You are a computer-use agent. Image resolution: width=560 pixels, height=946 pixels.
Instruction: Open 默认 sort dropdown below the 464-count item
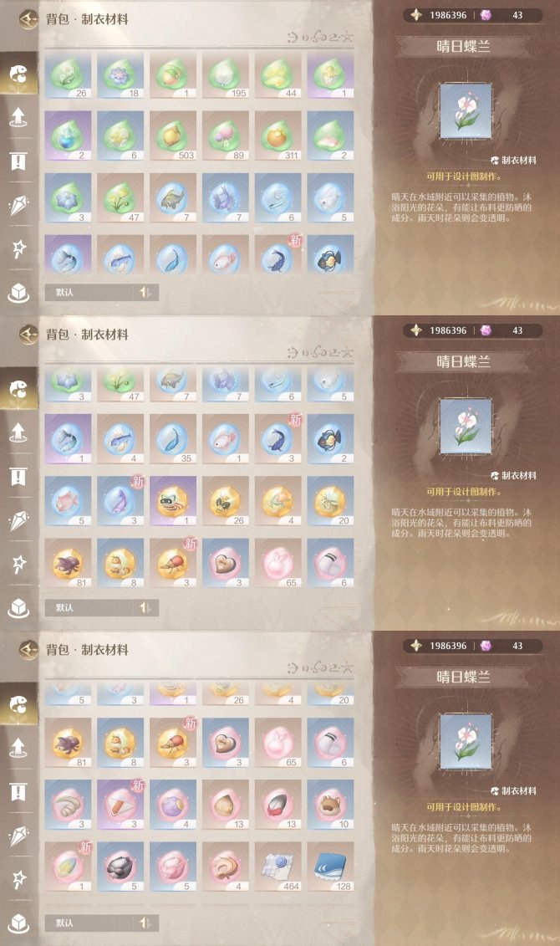(x=89, y=923)
